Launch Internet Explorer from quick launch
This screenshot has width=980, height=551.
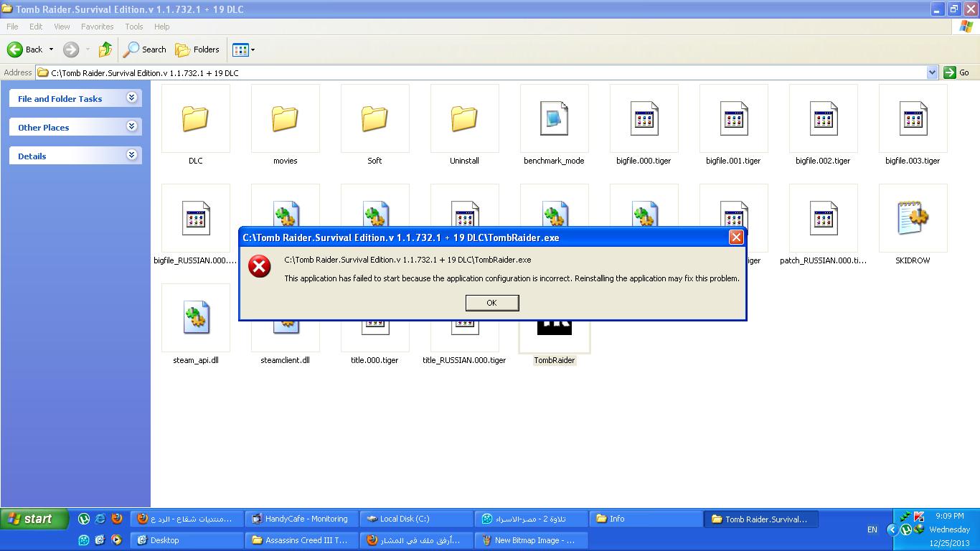pyautogui.click(x=100, y=519)
